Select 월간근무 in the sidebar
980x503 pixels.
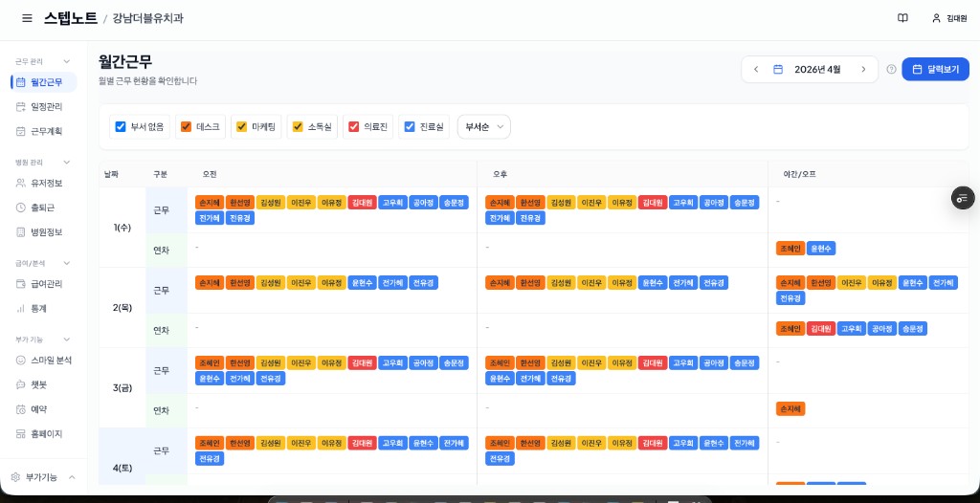pyautogui.click(x=44, y=82)
